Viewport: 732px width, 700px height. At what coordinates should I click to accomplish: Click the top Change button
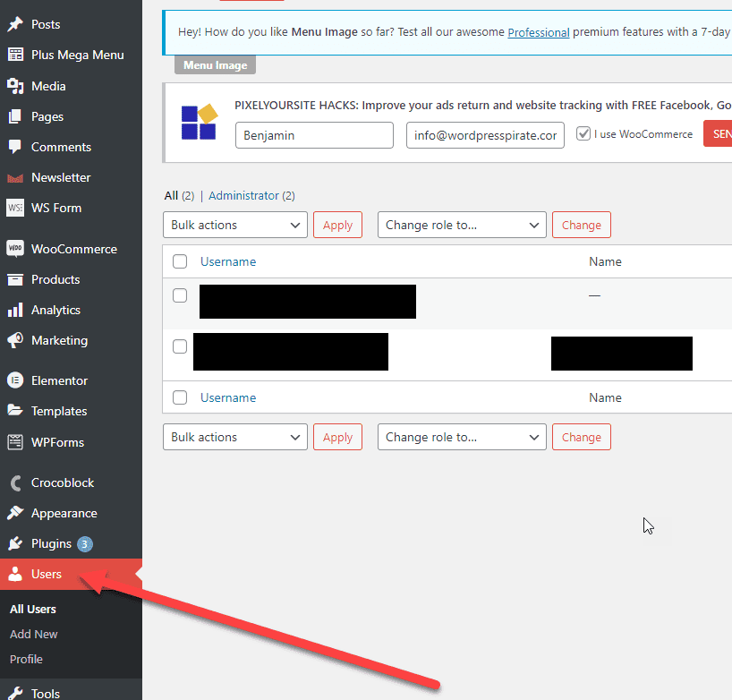pos(581,225)
